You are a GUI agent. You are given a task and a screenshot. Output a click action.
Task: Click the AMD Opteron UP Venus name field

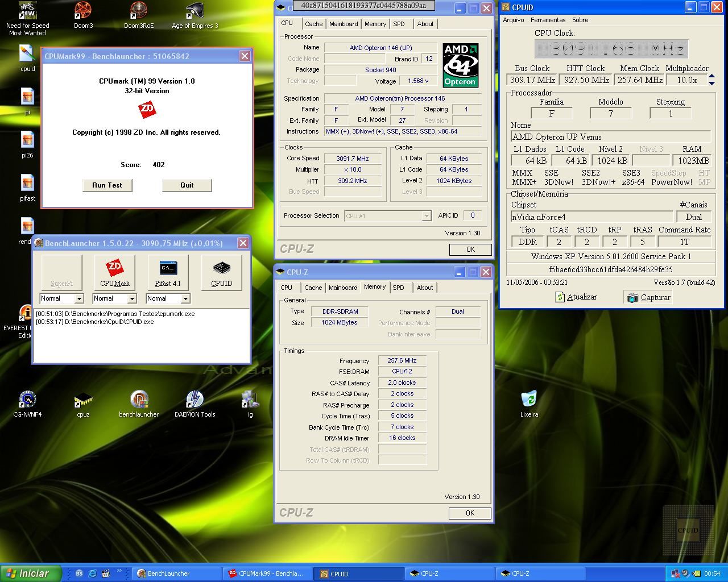click(611, 137)
